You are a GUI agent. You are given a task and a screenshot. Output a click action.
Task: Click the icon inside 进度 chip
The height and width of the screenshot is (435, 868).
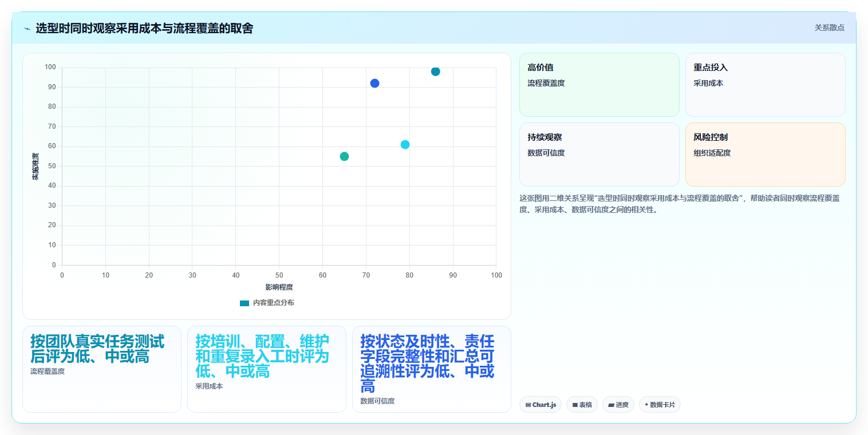(x=611, y=405)
